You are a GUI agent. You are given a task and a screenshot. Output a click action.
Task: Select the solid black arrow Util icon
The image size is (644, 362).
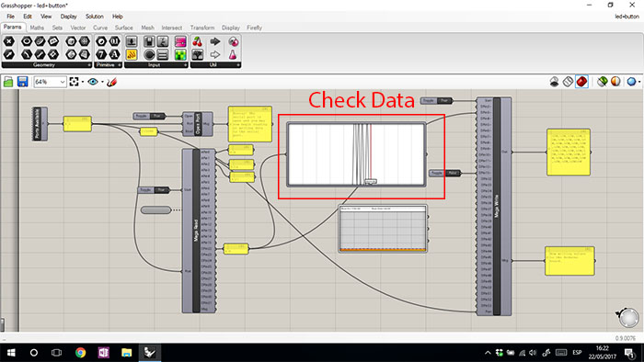click(214, 41)
